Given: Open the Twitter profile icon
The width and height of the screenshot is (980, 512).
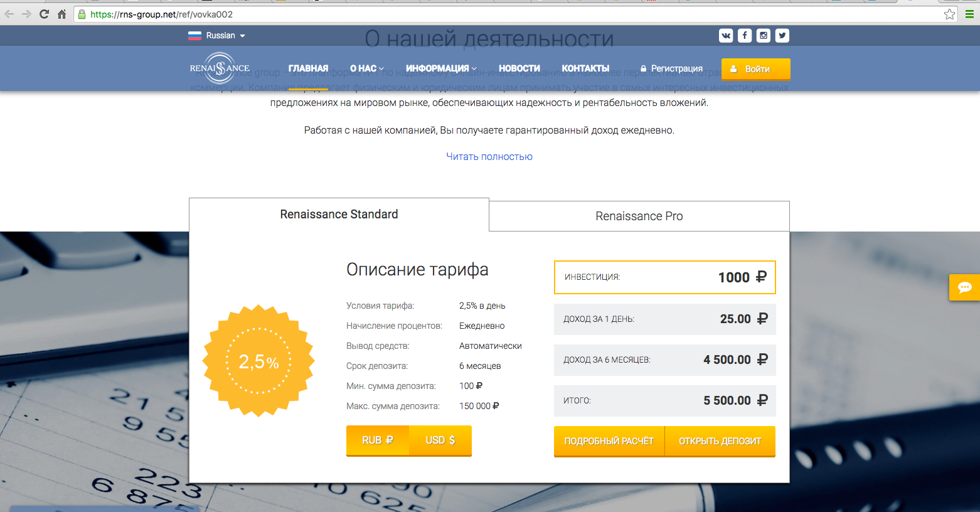Looking at the screenshot, I should (x=782, y=36).
